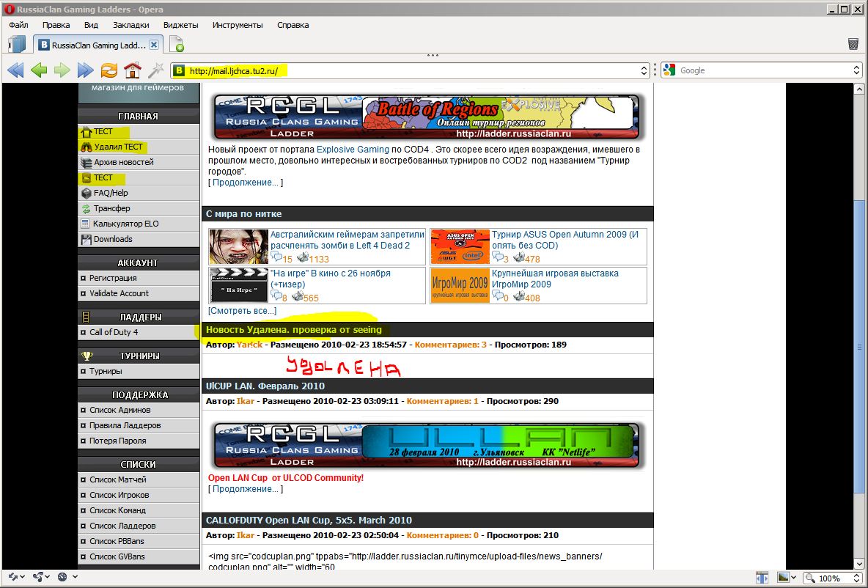Screen dimensions: 868x588
Task: Open the Файл menu
Action: (19, 25)
